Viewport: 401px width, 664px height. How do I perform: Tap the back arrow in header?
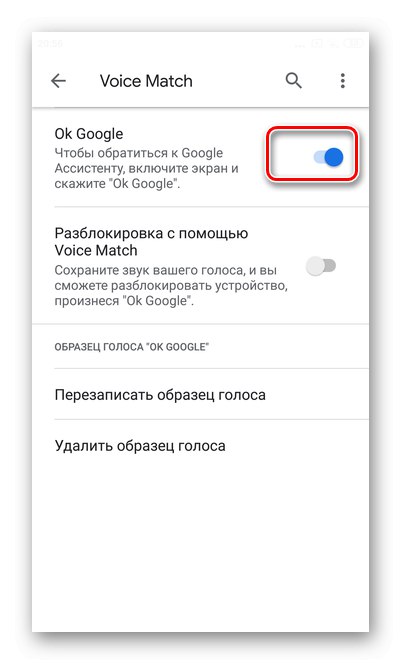(x=58, y=80)
